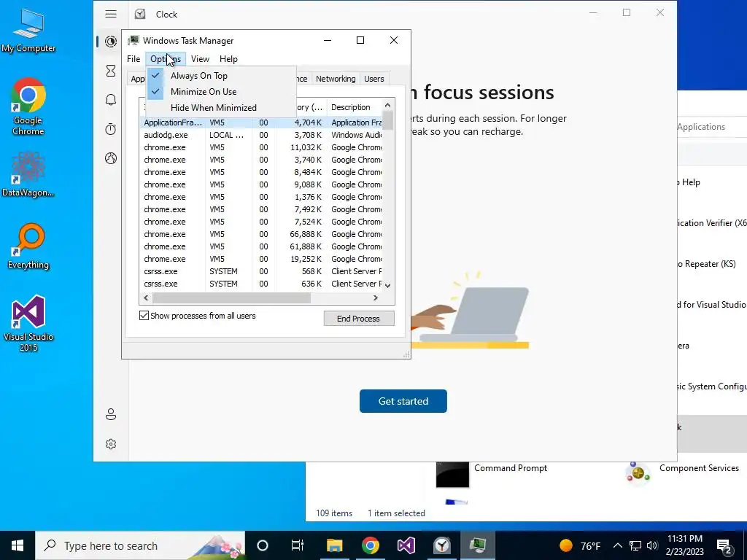
Task: Click the date and time in the taskbar
Action: point(684,545)
